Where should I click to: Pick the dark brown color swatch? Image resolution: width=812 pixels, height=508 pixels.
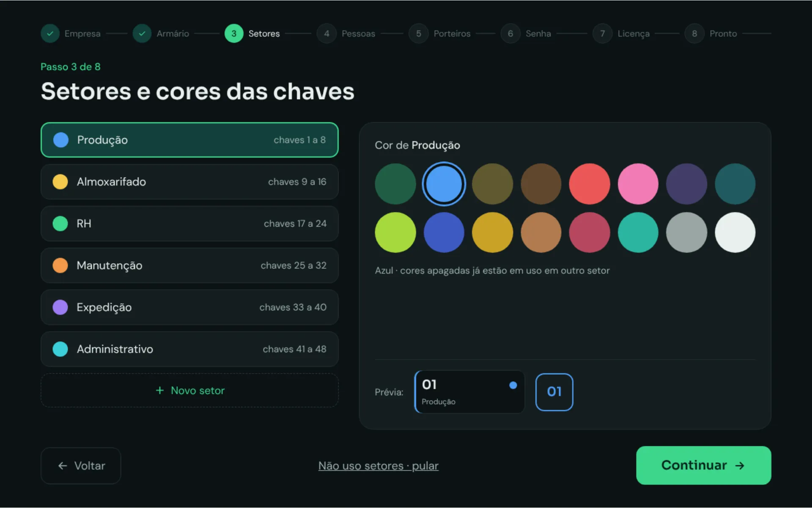pyautogui.click(x=541, y=184)
